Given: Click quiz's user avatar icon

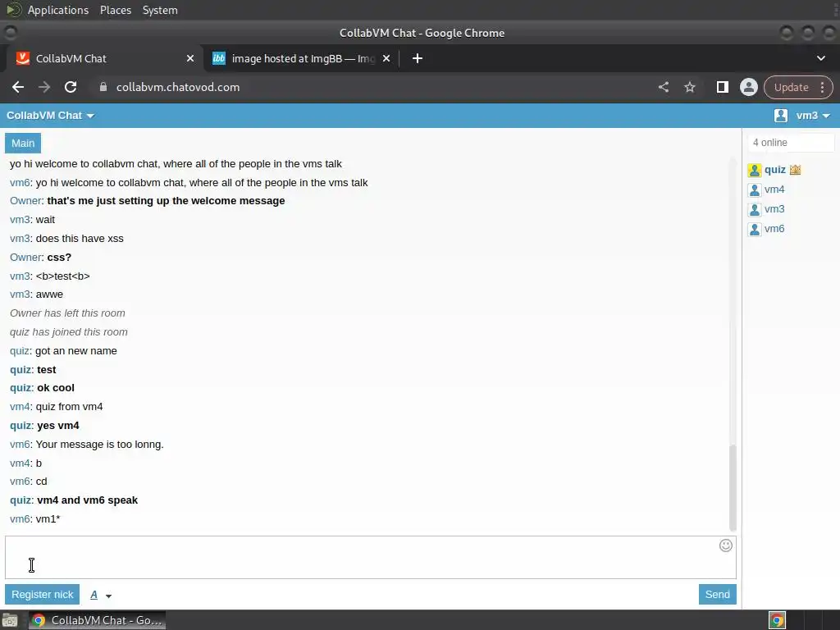Looking at the screenshot, I should [755, 171].
